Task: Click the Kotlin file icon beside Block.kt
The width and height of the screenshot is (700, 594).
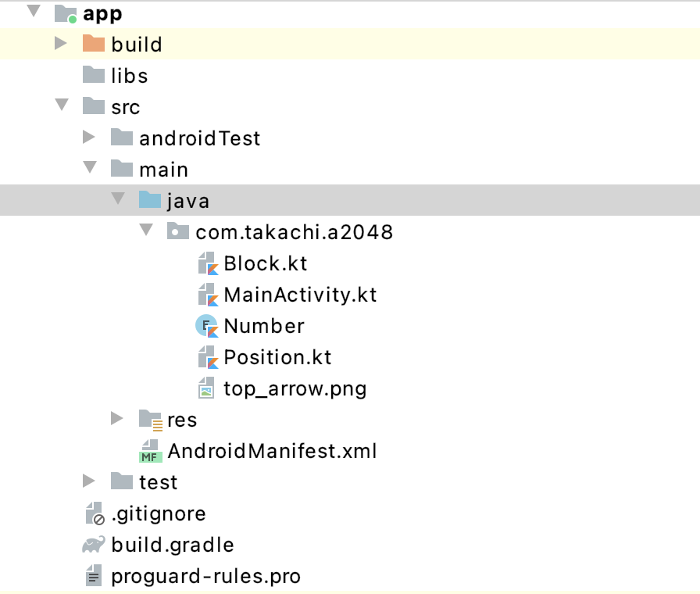Action: 207,264
